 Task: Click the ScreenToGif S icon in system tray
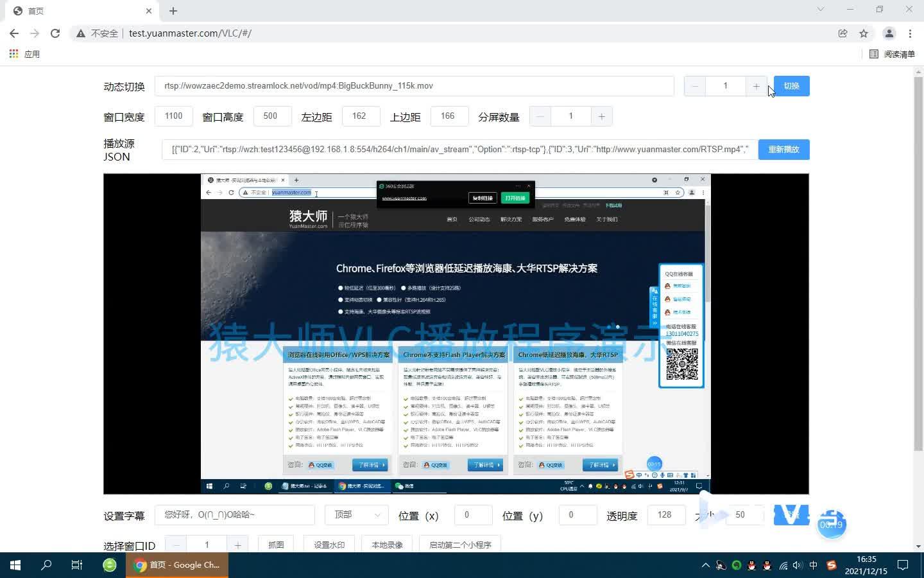(832, 566)
